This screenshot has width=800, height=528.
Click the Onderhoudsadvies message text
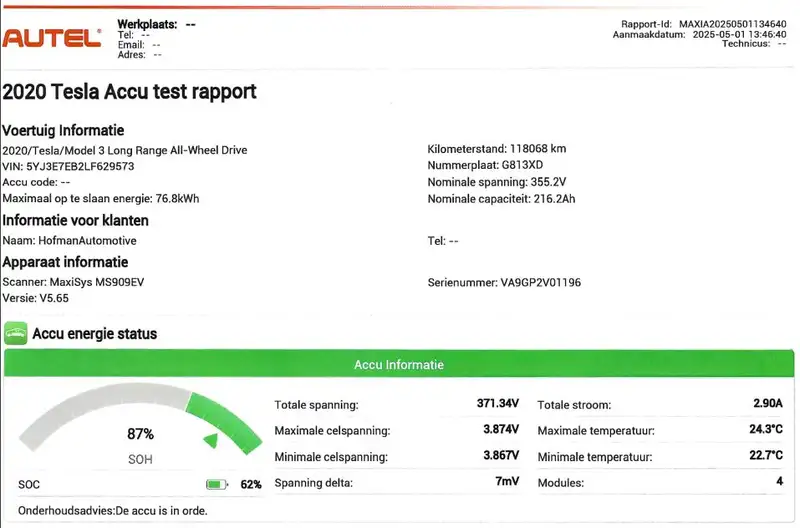point(124,511)
